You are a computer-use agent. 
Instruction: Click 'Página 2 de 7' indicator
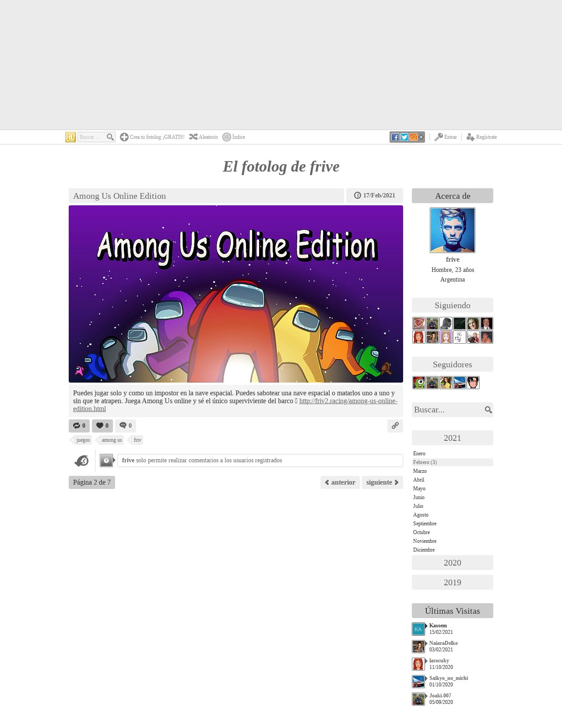pos(92,482)
